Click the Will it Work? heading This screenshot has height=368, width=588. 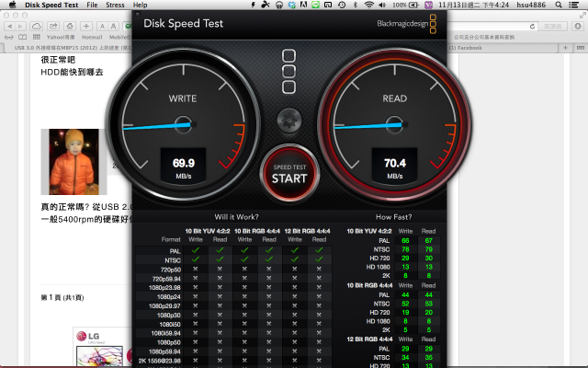click(236, 217)
